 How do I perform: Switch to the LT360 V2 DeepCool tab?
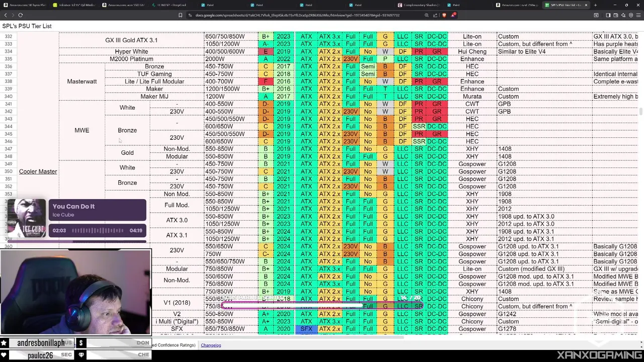point(173,5)
